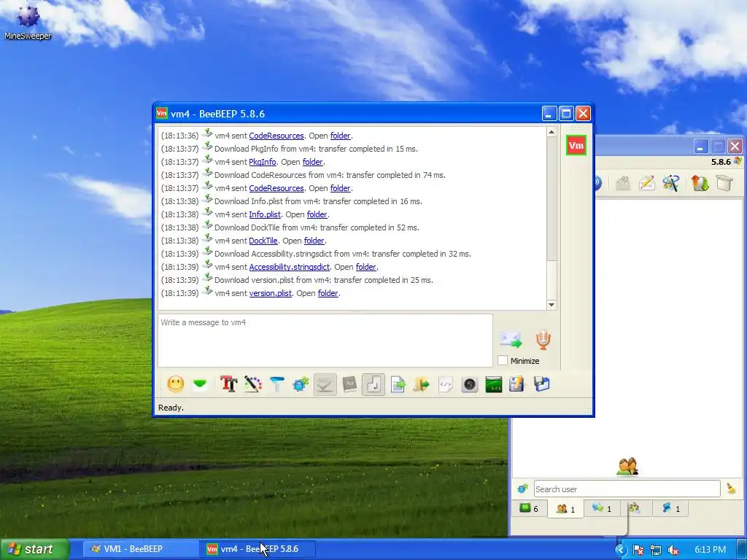747x560 pixels.
Task: Click the blue funnel filter icon
Action: [x=276, y=384]
